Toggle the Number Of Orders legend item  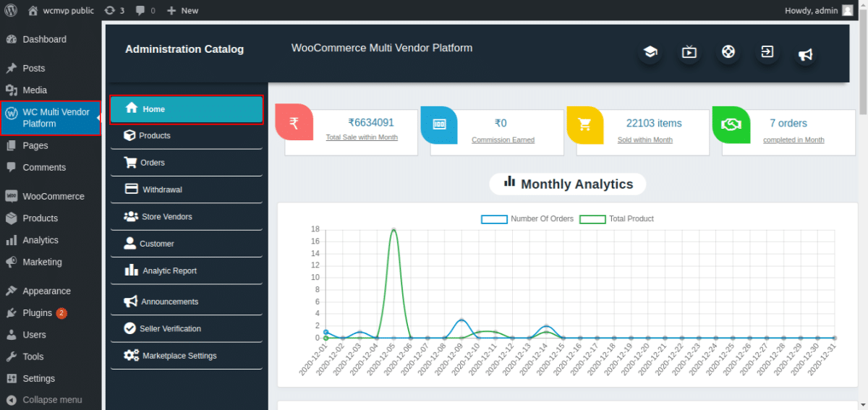click(x=527, y=219)
